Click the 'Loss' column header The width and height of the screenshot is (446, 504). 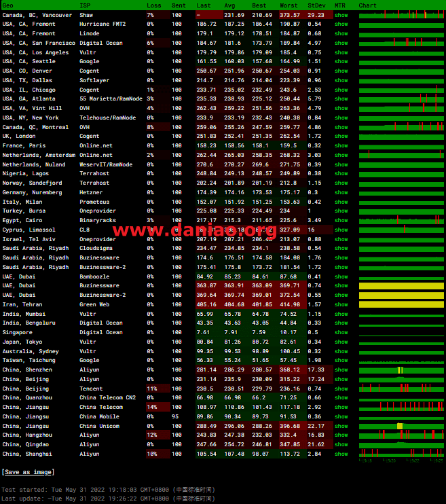click(x=154, y=5)
